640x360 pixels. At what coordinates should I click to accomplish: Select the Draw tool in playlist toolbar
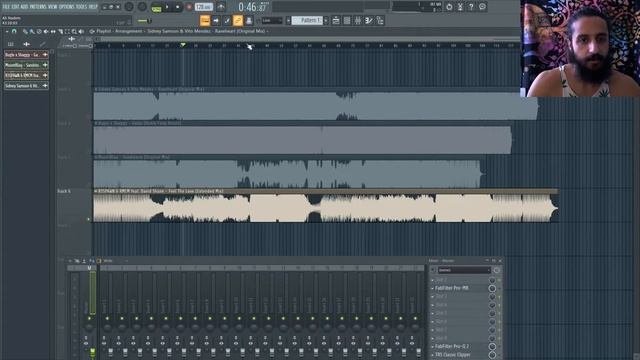25,31
